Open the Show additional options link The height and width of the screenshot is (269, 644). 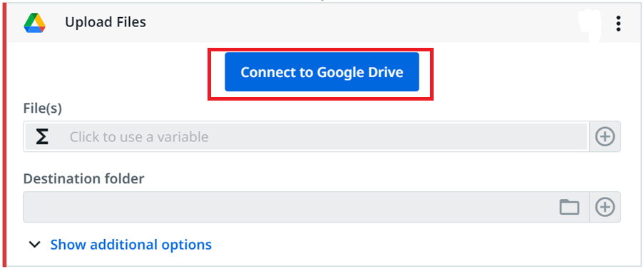coord(131,245)
